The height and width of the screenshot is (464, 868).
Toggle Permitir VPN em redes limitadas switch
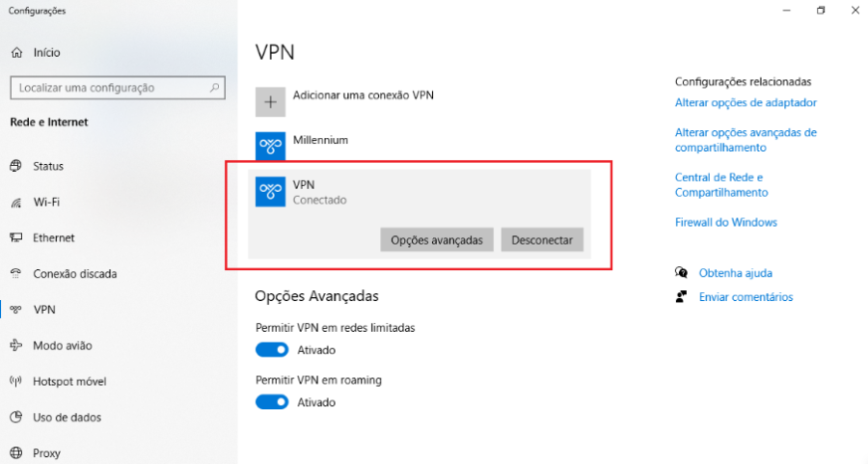pos(272,350)
